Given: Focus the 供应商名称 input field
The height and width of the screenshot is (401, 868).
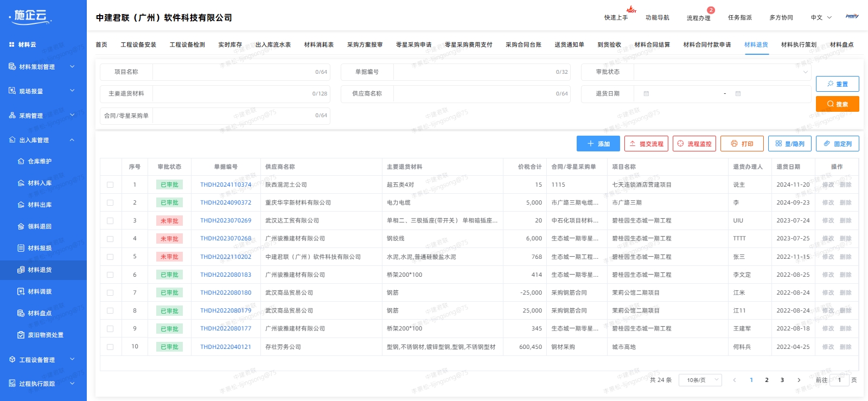Looking at the screenshot, I should point(482,93).
